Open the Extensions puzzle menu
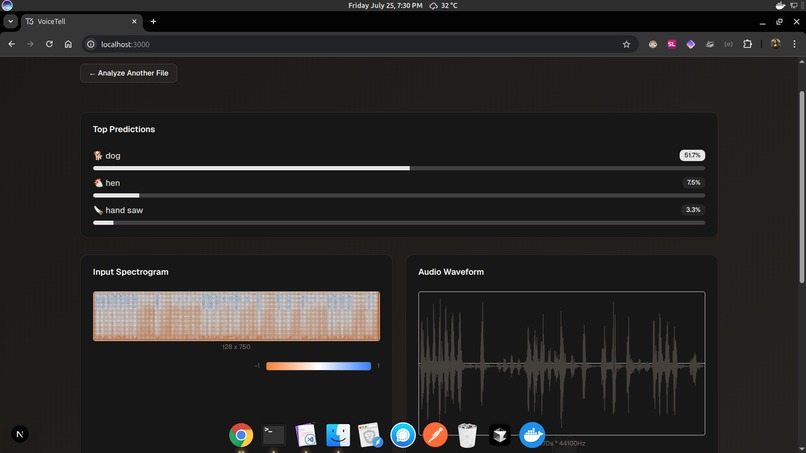Screen dimensions: 806x453 [747, 44]
